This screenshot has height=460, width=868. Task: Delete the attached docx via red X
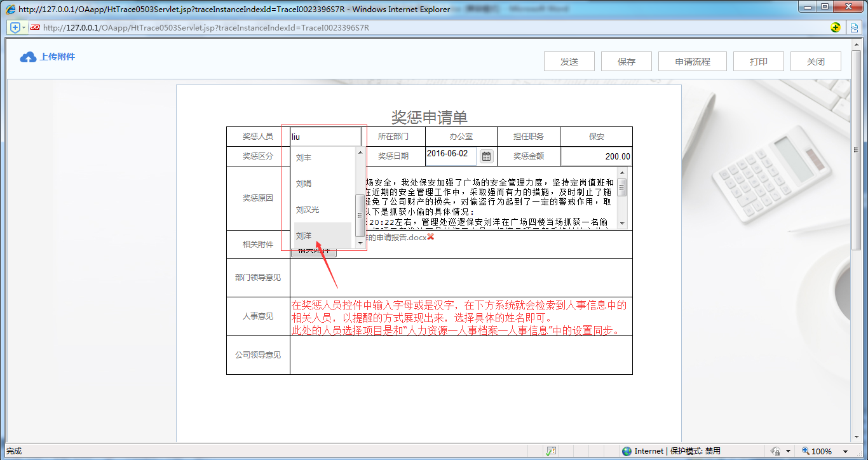tap(431, 237)
